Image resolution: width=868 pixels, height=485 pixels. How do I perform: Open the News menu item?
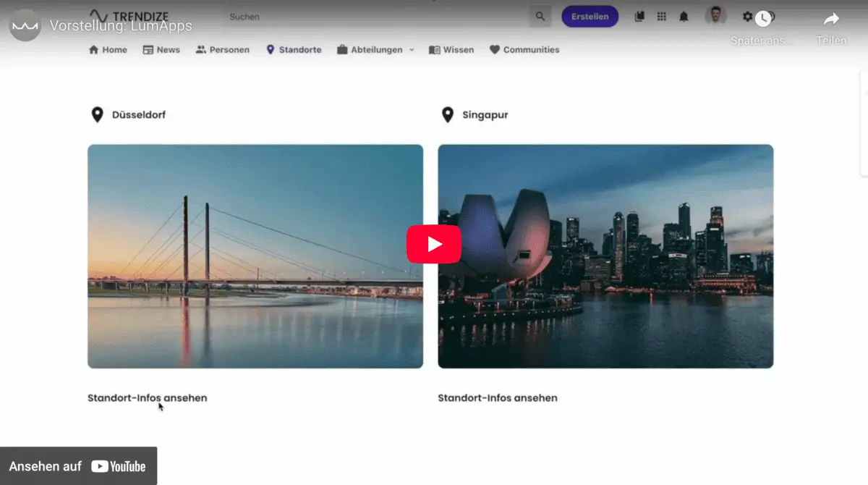(161, 50)
